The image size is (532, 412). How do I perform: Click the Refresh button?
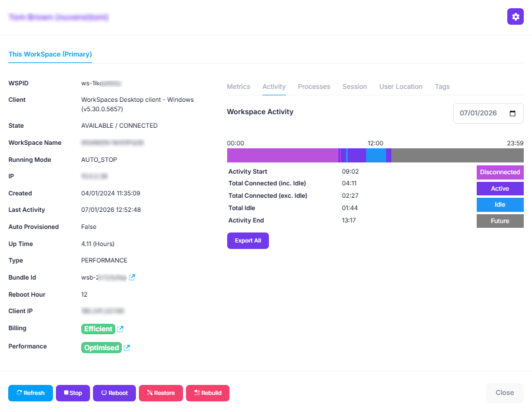click(31, 393)
